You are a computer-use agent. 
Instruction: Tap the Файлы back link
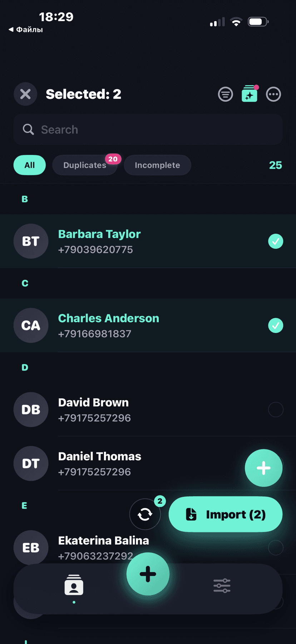click(25, 29)
